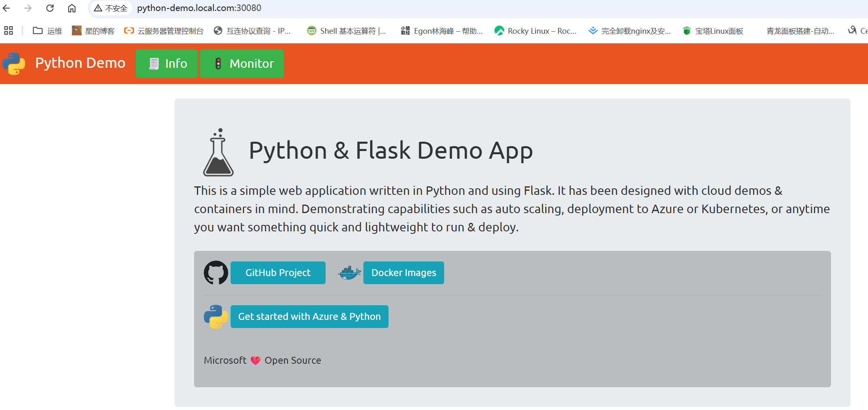
Task: Open the Info page tab
Action: pos(166,63)
